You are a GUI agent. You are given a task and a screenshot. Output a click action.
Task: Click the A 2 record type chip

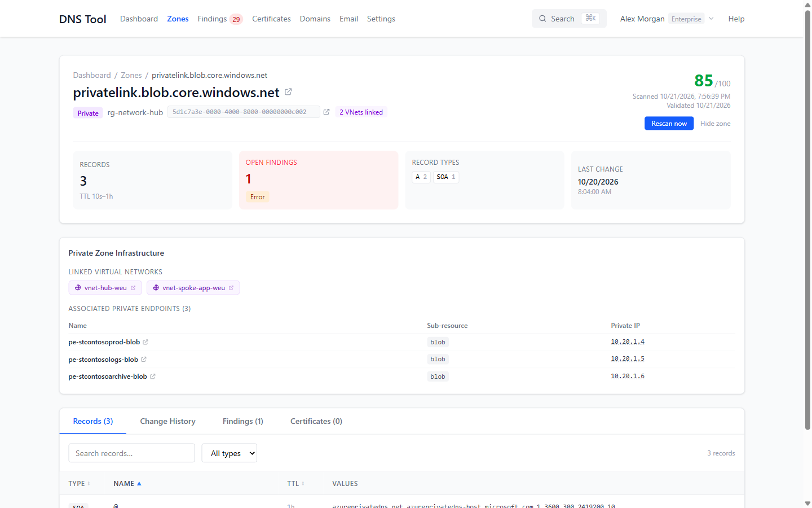coord(421,177)
